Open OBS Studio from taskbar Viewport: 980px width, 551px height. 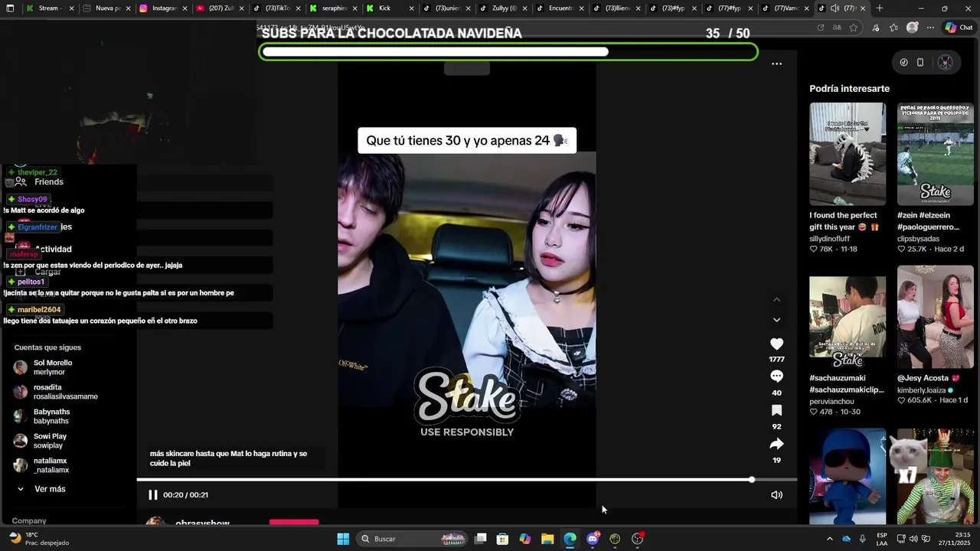point(637,539)
